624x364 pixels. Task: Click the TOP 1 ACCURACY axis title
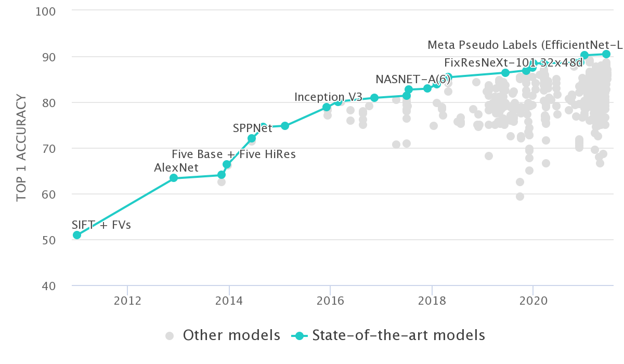21,148
